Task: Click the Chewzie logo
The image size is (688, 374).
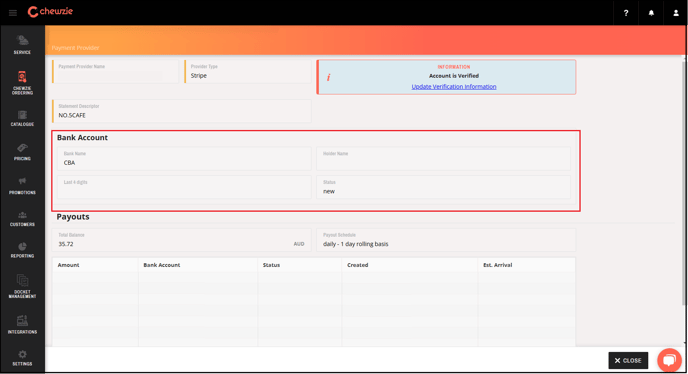Action: tap(50, 12)
